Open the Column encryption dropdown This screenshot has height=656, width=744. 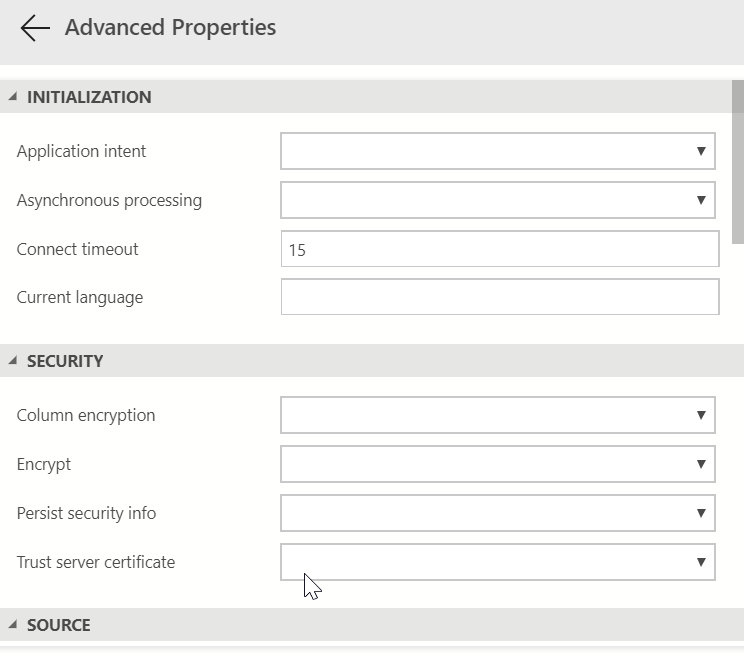coord(498,415)
